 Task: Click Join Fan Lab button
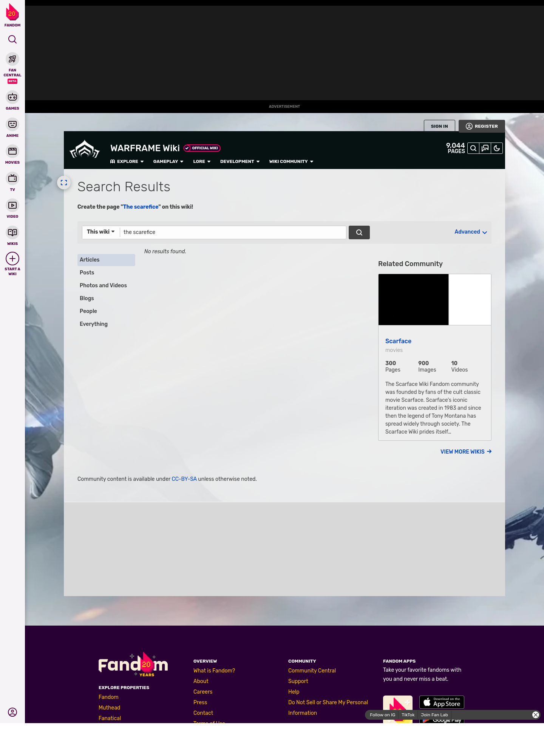434,715
